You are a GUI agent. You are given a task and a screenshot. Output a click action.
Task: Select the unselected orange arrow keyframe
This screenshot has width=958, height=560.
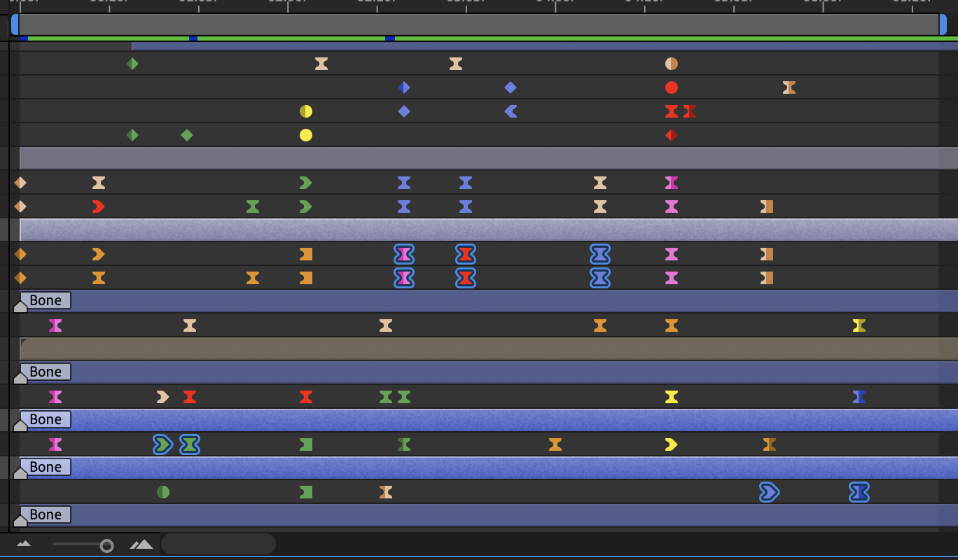(99, 254)
